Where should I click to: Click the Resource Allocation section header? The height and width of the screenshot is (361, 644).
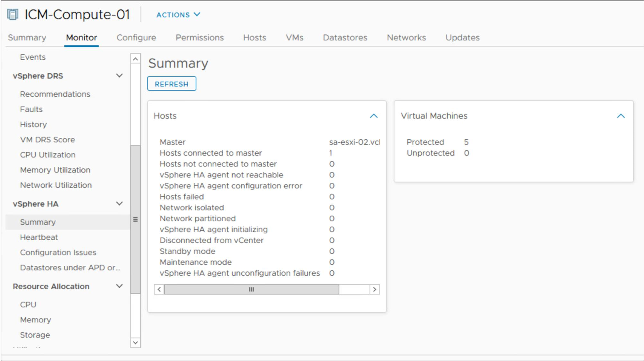51,286
